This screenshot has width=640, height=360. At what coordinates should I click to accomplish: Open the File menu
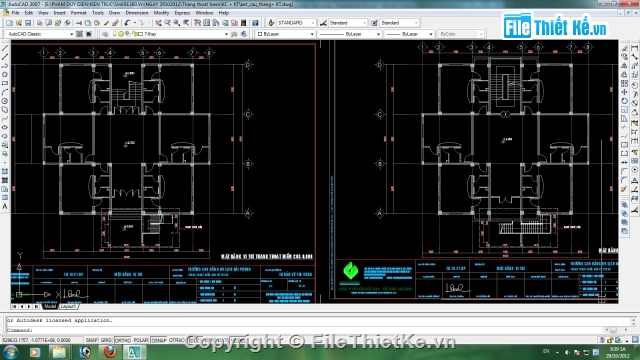[x=16, y=13]
